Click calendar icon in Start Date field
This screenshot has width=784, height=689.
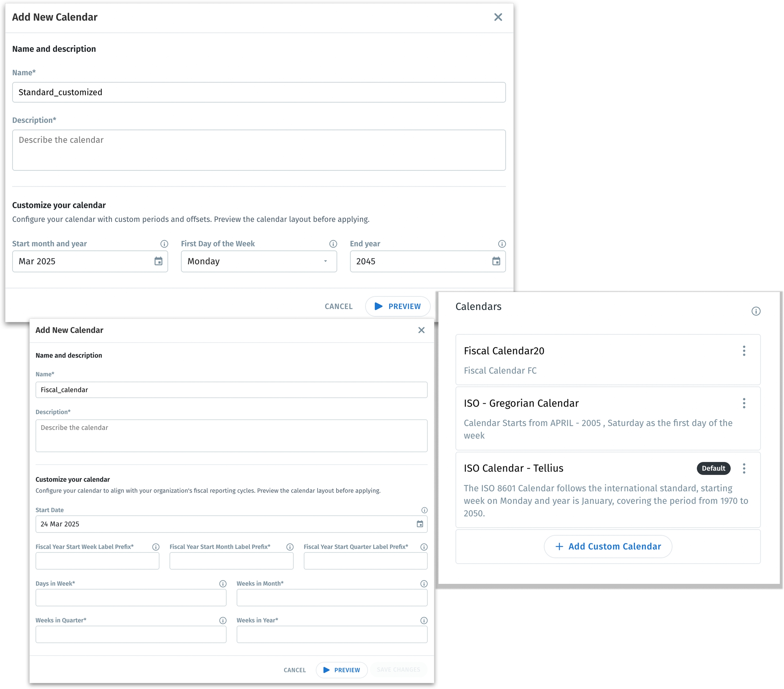(x=420, y=524)
